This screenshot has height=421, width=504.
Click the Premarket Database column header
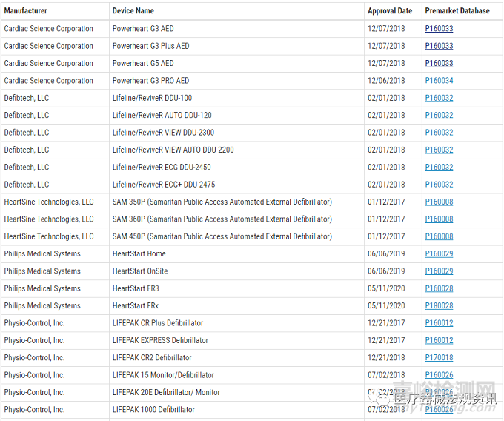click(x=457, y=11)
